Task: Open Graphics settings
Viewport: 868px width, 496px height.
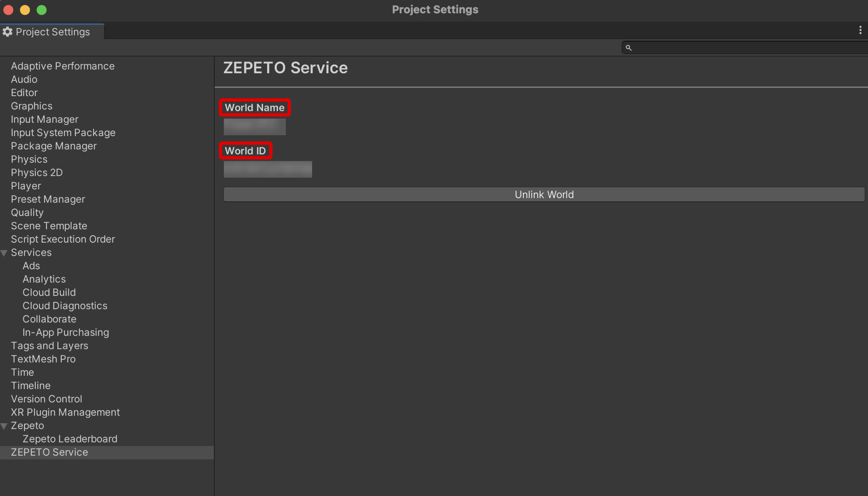Action: tap(32, 106)
